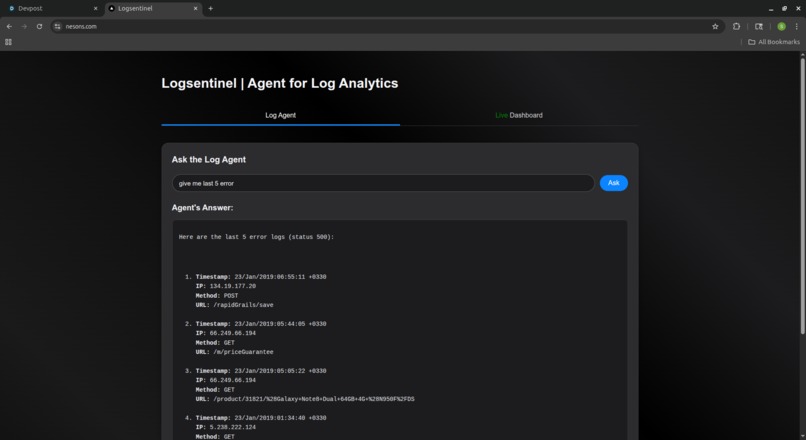This screenshot has width=806, height=440.
Task: Click the 'Logsentinel | Agent for Log Analytics' heading
Action: click(280, 83)
